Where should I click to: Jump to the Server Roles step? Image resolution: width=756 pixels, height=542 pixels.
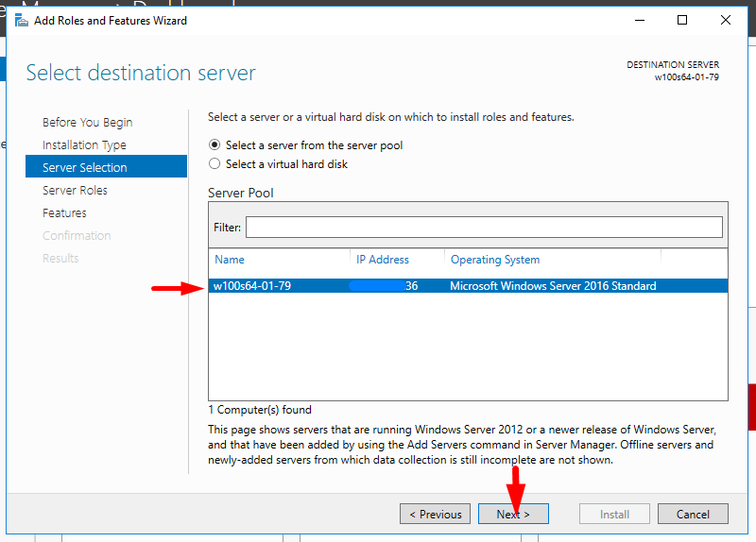coord(75,191)
